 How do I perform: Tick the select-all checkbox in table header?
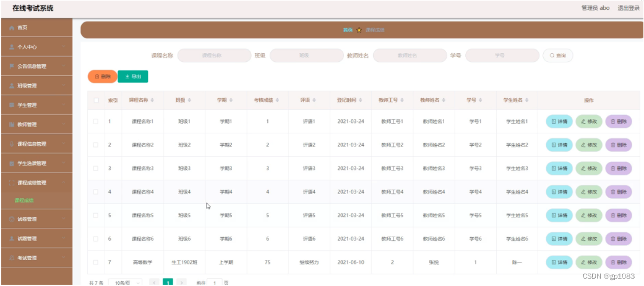[x=96, y=100]
